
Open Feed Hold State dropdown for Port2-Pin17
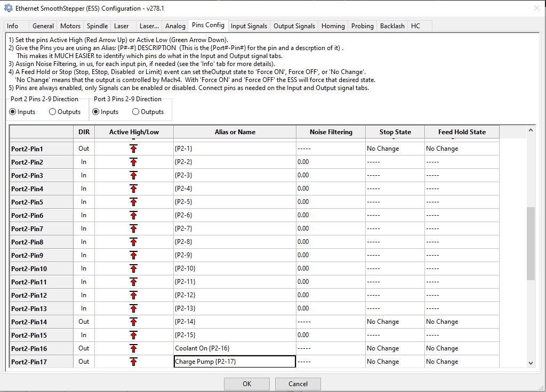[462, 362]
